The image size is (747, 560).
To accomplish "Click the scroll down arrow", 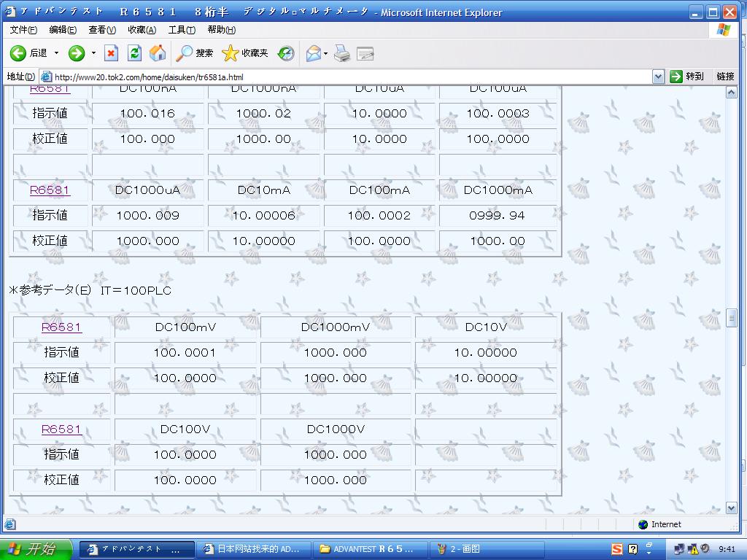I will pos(731,508).
